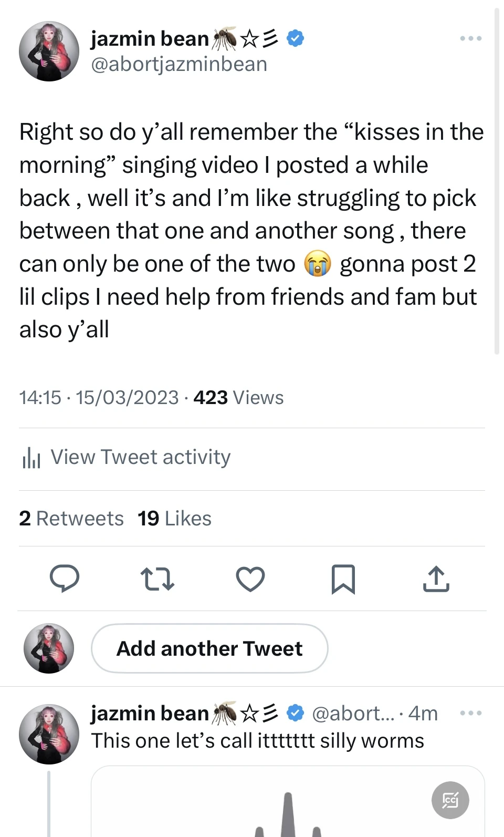This screenshot has width=504, height=837.
Task: Tap avatar beside Add another Tweet
Action: 49,648
